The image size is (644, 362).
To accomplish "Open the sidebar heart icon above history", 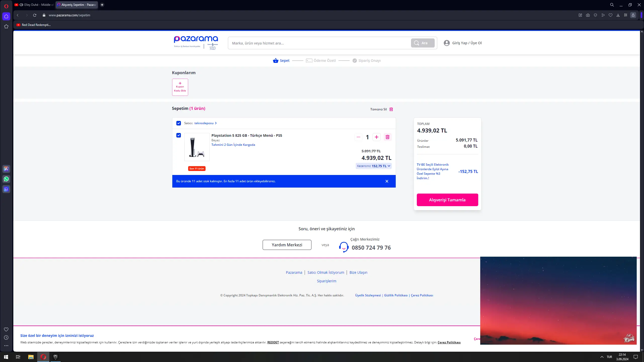I will 6,329.
